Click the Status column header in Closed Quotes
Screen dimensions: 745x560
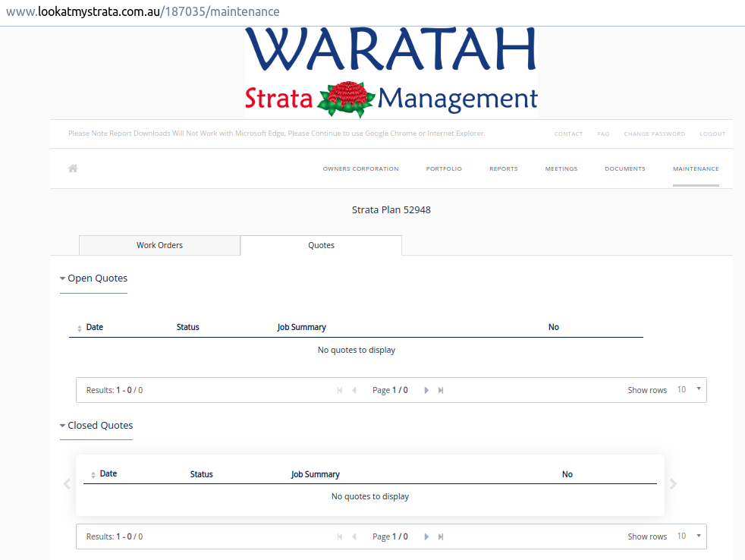[x=202, y=474]
